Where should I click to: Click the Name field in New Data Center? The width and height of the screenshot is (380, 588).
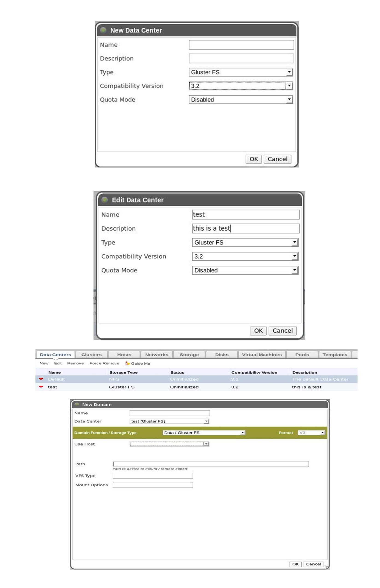click(x=241, y=45)
